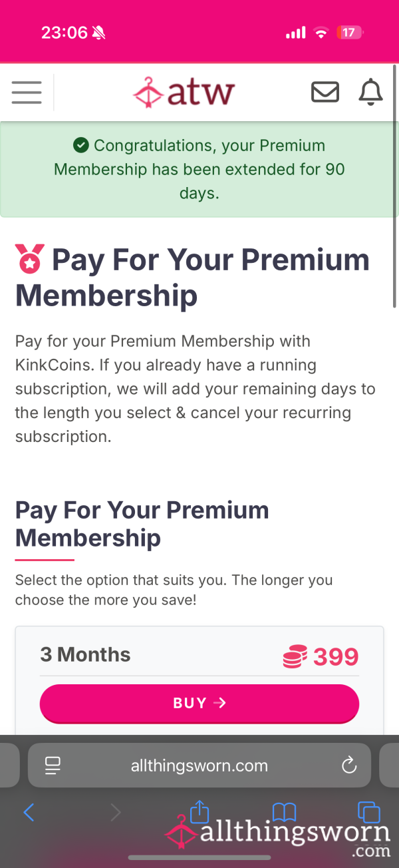Tap the battery indicator in status bar
The width and height of the screenshot is (399, 868).
[350, 32]
